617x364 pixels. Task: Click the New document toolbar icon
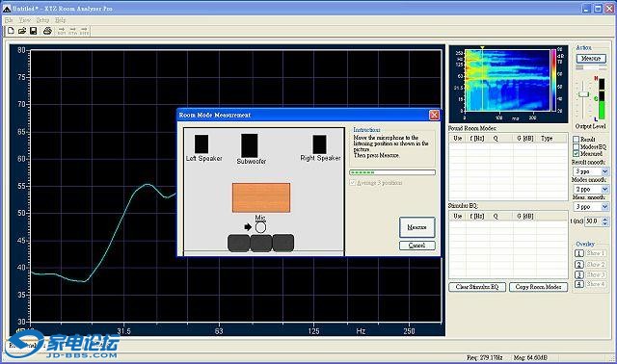pyautogui.click(x=11, y=31)
